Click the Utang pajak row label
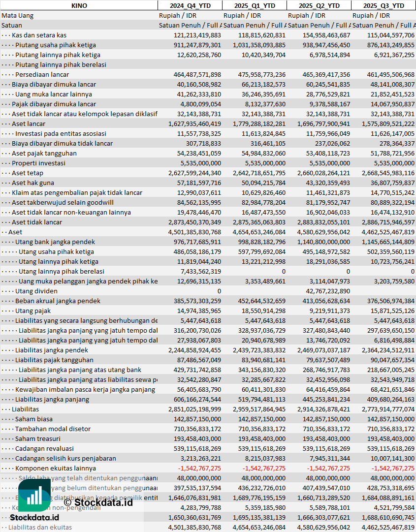Screen dimensions: 416x532 [x=33, y=311]
